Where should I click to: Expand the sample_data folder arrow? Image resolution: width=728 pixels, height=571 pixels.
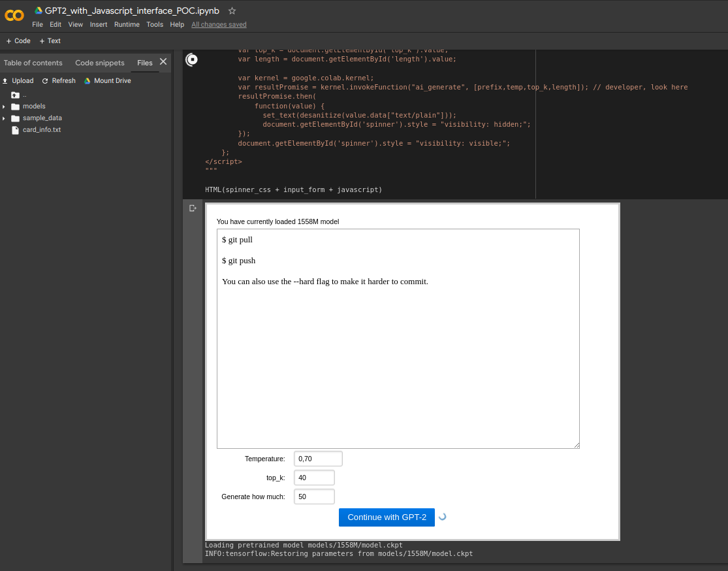tap(4, 118)
